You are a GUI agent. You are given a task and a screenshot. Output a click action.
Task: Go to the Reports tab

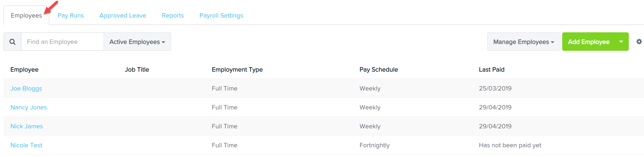click(x=173, y=15)
